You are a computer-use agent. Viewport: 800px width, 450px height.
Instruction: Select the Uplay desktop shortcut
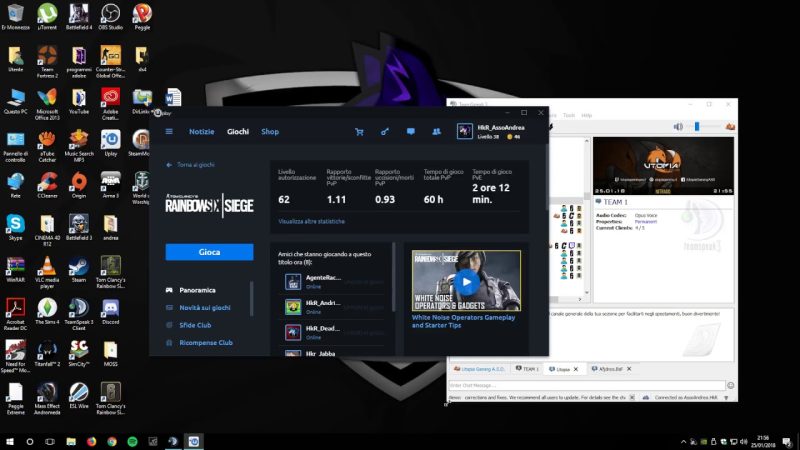pos(111,143)
